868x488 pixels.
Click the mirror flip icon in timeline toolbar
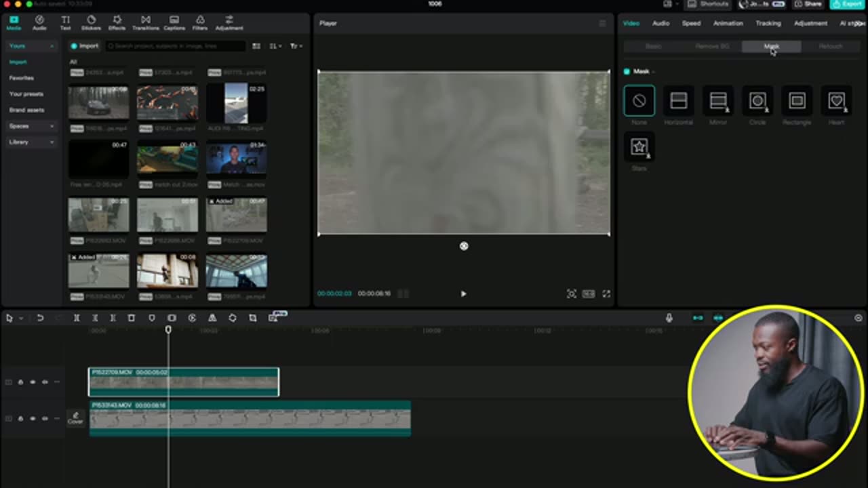click(212, 318)
